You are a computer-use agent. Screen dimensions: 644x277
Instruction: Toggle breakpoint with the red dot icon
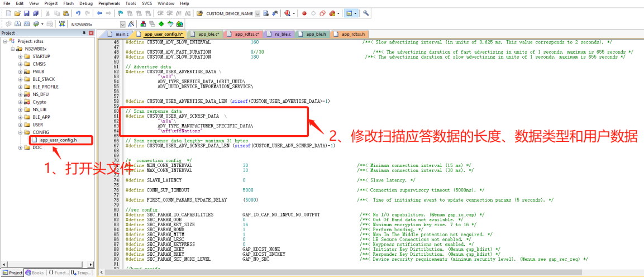tap(304, 13)
